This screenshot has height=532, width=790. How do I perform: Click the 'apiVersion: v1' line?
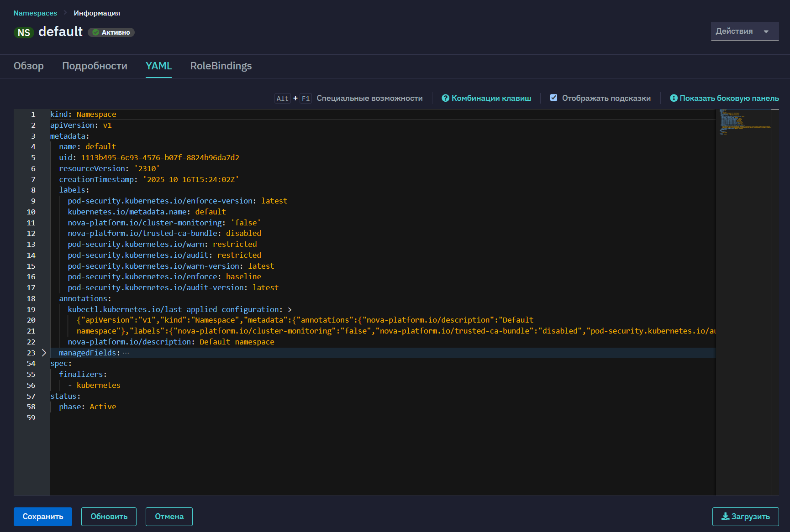[x=81, y=125]
